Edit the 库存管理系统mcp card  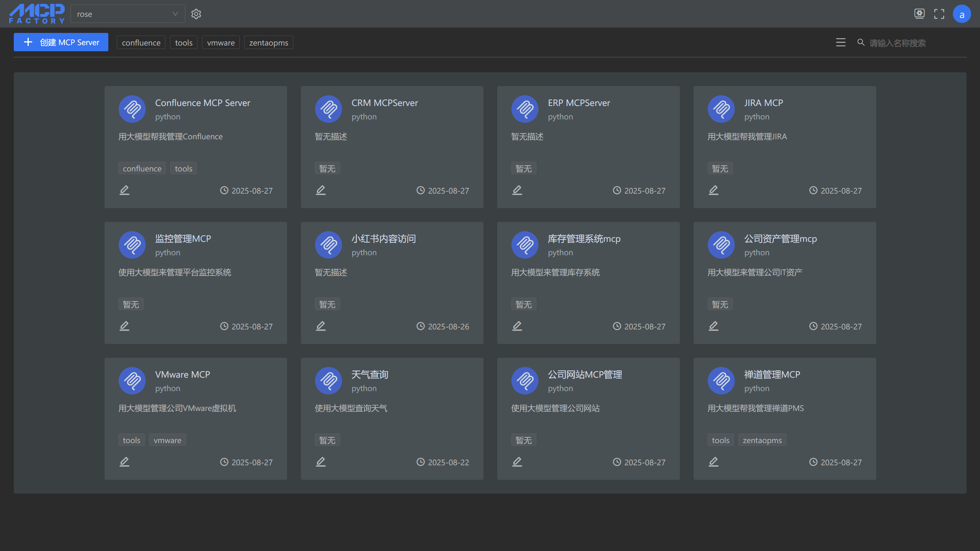517,326
